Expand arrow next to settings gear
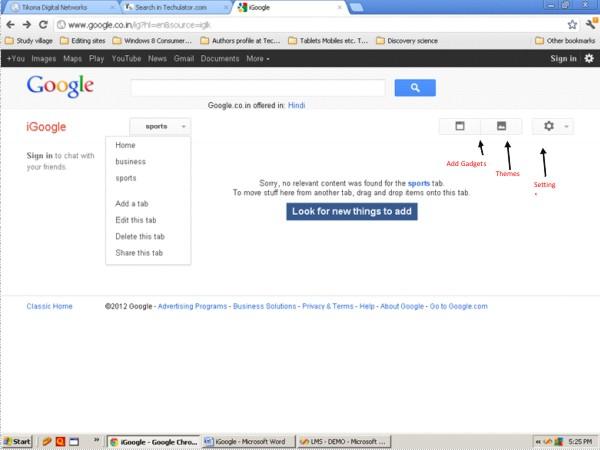 tap(566, 126)
